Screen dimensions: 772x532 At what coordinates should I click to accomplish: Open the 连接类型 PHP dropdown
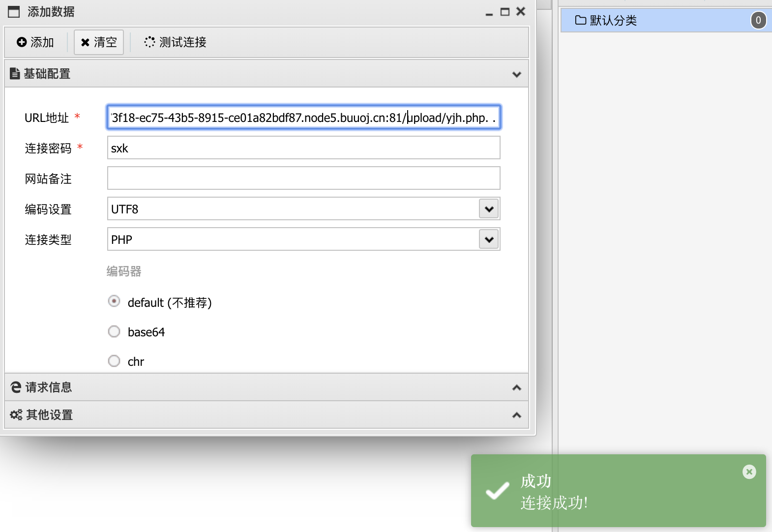[x=489, y=239]
